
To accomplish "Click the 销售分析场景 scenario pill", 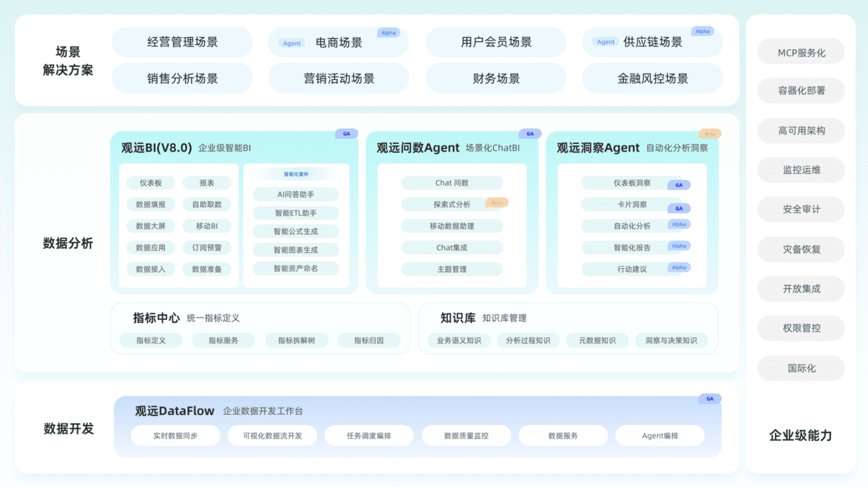I will point(182,78).
